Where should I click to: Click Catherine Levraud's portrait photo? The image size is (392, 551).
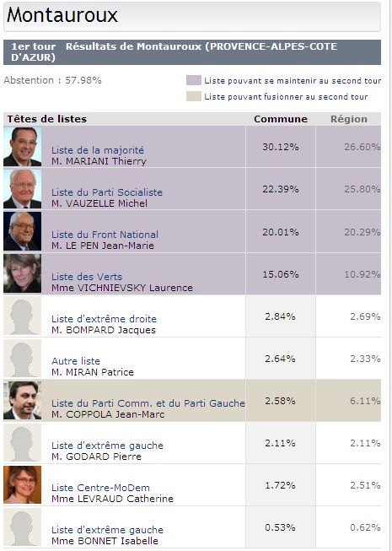(23, 484)
